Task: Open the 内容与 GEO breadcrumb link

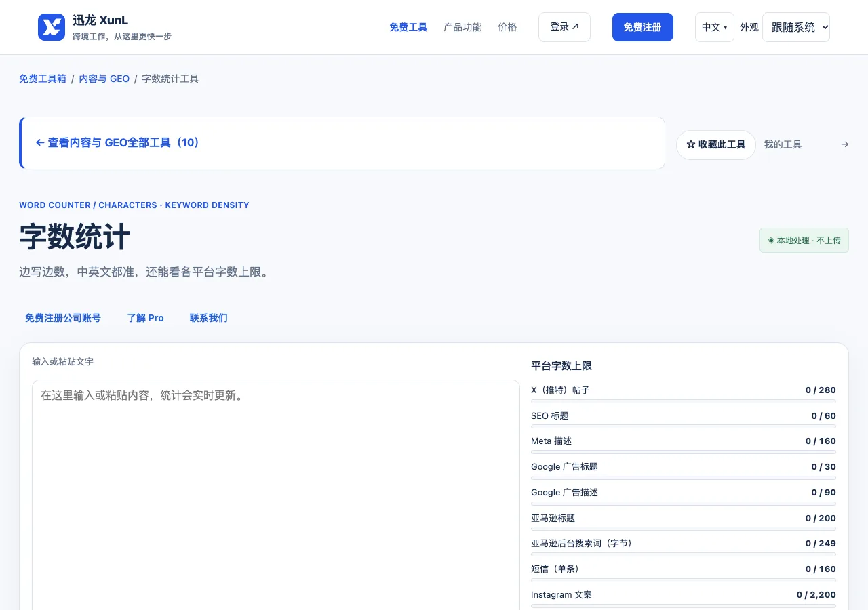Action: 104,79
